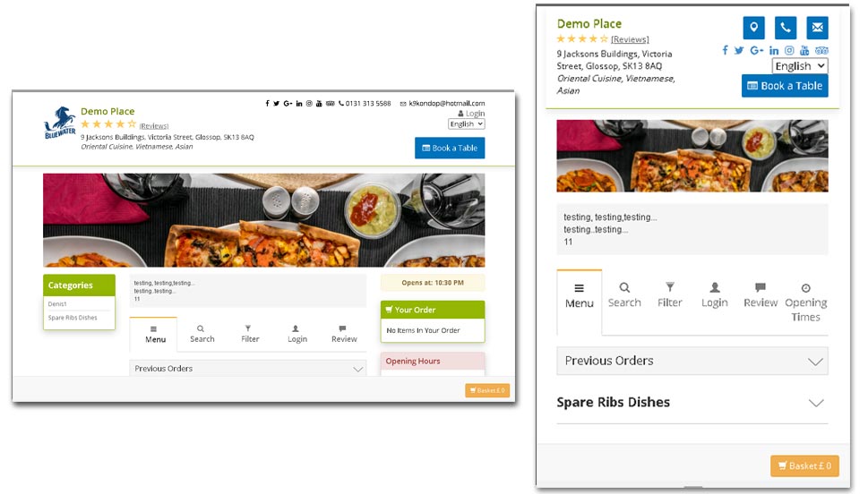The image size is (868, 494).
Task: Open the mobile English language dropdown
Action: [800, 66]
